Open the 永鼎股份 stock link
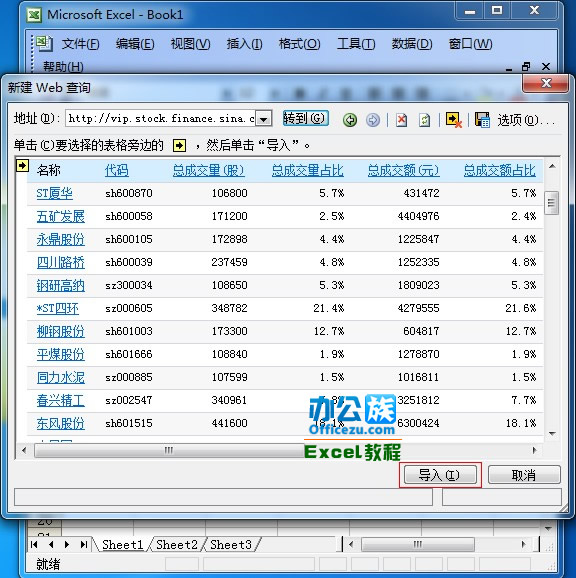This screenshot has height=578, width=576. 60,239
